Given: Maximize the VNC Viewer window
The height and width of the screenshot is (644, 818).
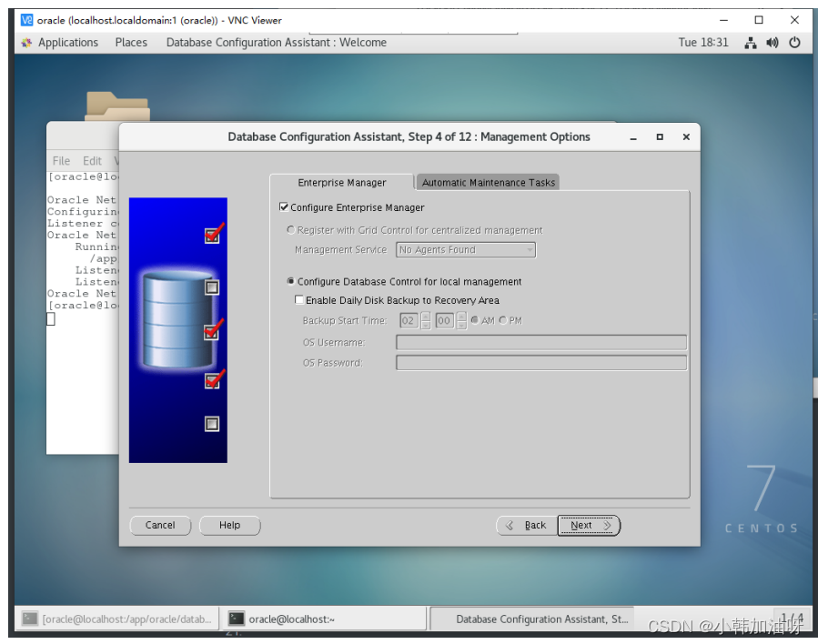Looking at the screenshot, I should tap(759, 20).
